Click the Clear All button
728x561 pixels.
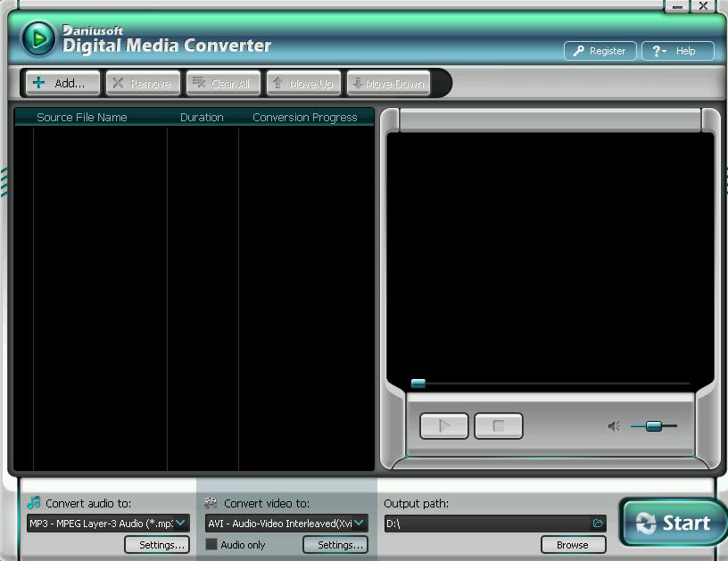(x=223, y=83)
